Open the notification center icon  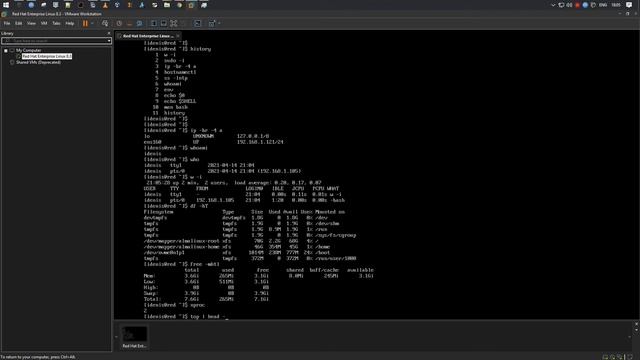(x=629, y=5)
